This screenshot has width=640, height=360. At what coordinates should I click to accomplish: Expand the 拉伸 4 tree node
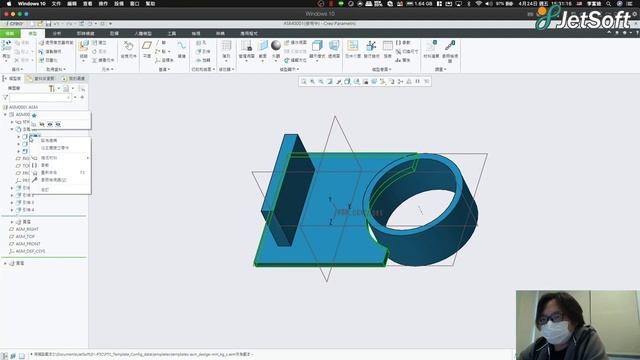point(12,210)
